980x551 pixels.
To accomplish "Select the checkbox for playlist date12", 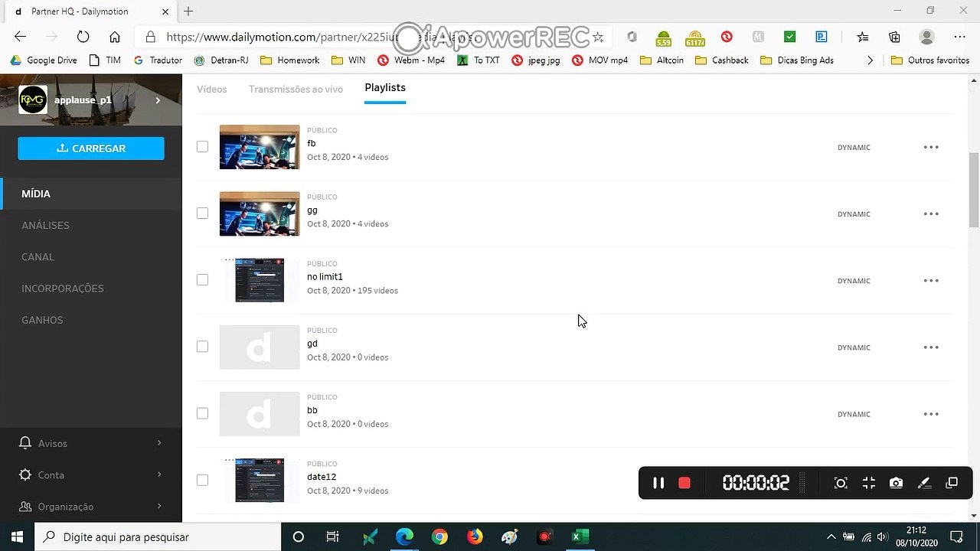I will [x=202, y=480].
